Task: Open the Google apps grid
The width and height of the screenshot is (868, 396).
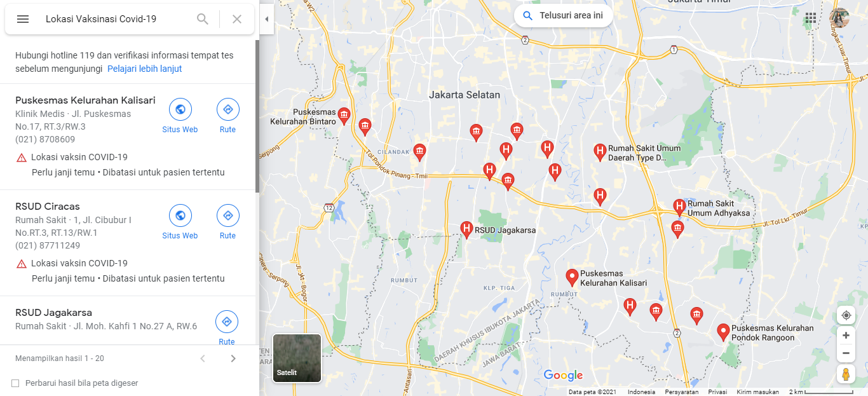Action: (811, 18)
